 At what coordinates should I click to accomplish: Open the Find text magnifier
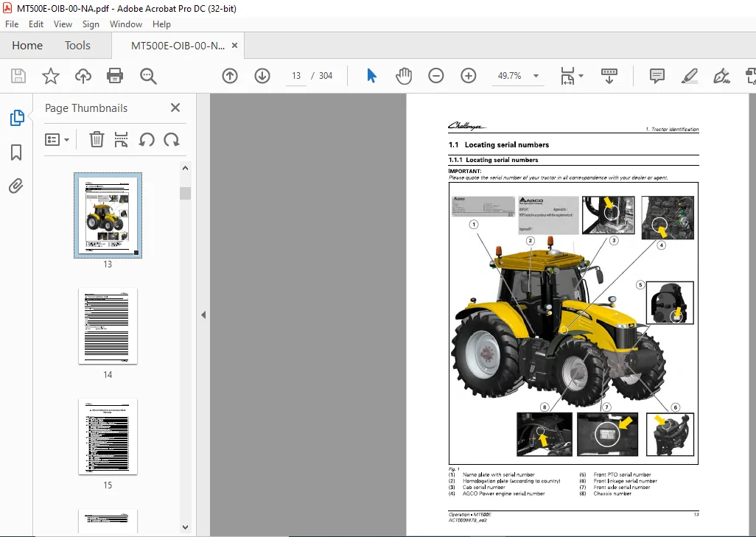148,76
